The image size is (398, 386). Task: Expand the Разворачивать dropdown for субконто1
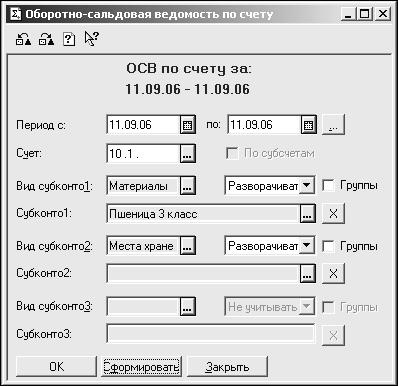[307, 185]
